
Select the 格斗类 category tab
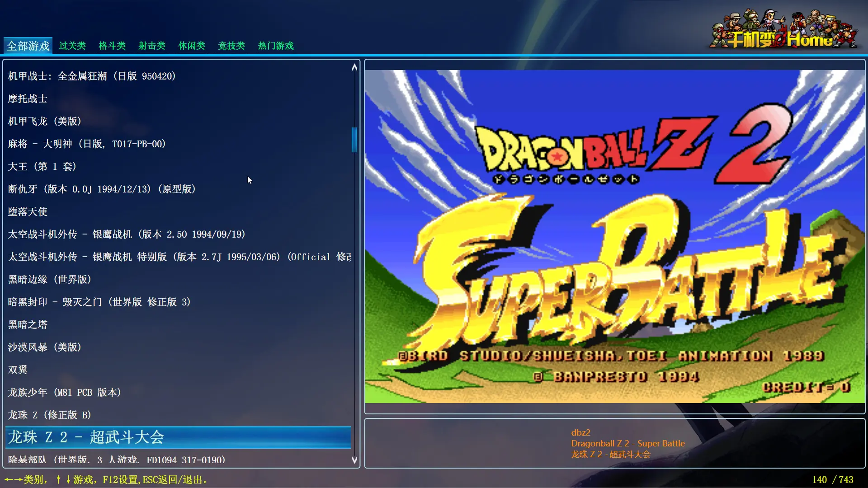click(112, 46)
